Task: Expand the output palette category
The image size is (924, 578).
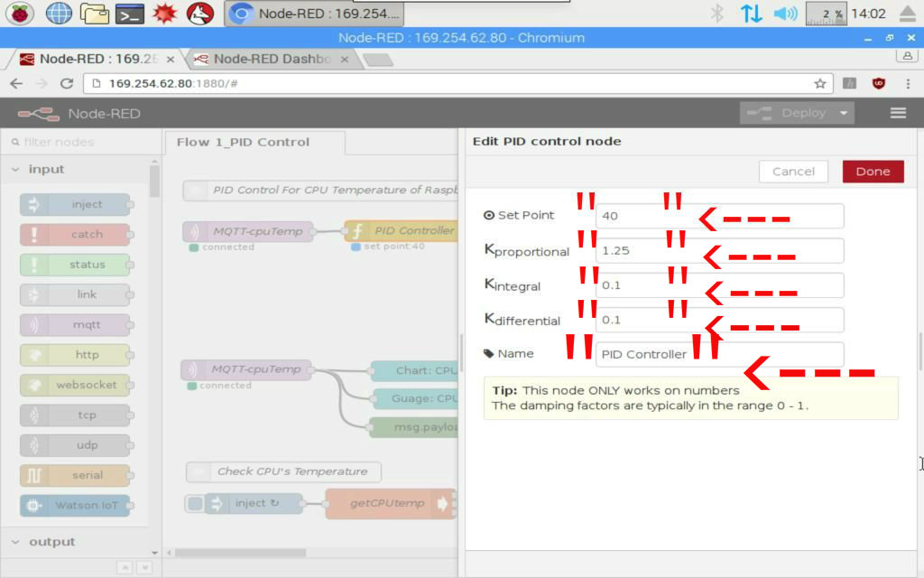Action: pos(16,542)
